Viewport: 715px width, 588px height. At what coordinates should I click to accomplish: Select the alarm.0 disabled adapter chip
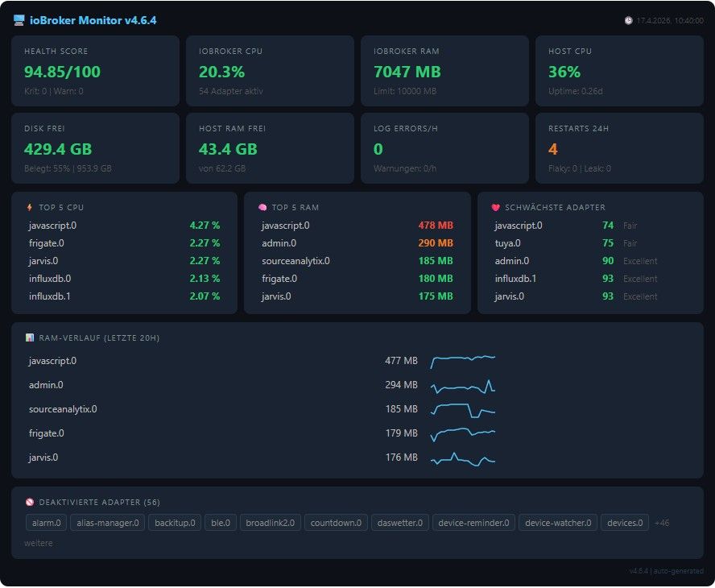click(47, 523)
